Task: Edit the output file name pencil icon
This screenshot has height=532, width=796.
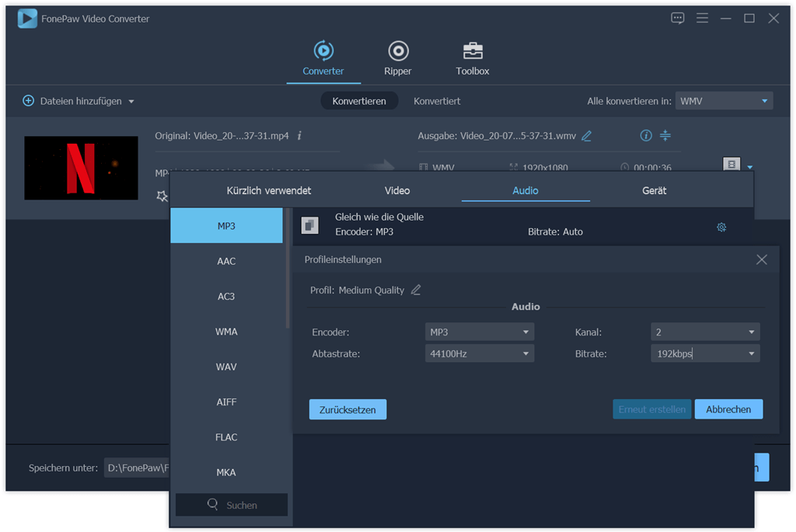Action: click(x=586, y=136)
